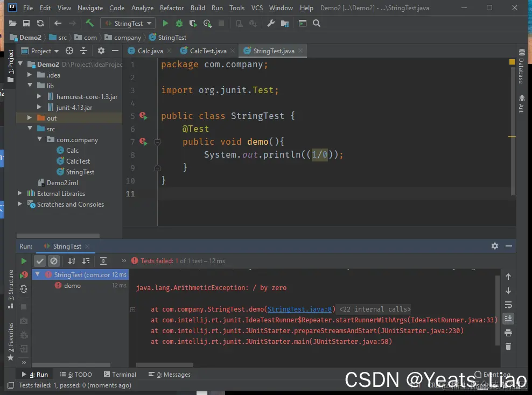Run StringTest with the green play icon
Image resolution: width=532 pixels, height=395 pixels.
click(x=165, y=23)
